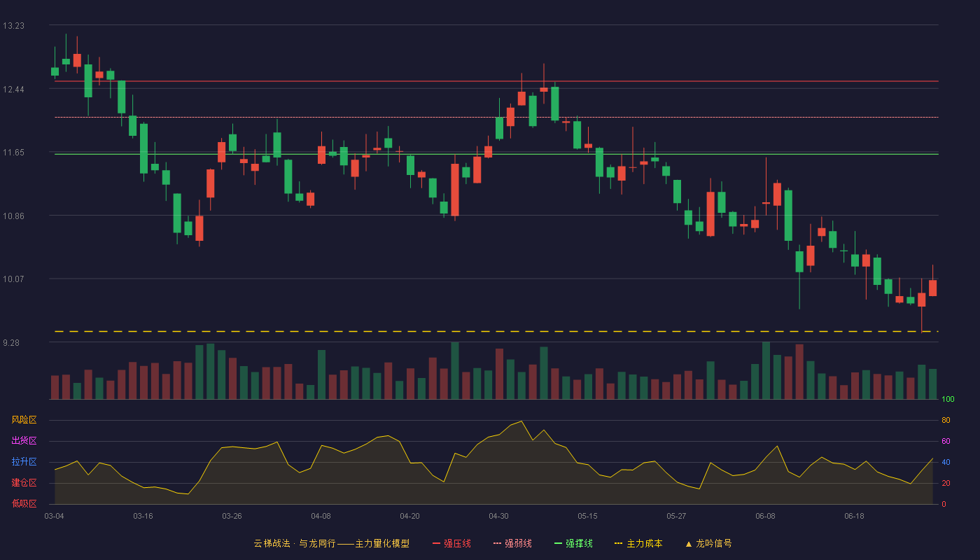Image resolution: width=980 pixels, height=560 pixels.
Task: Click the blue 40 indicator scale value
Action: (946, 462)
